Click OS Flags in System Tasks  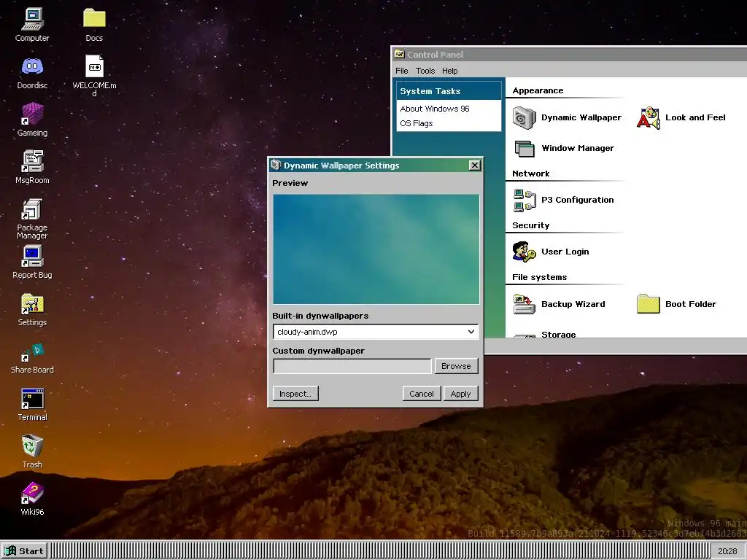coord(417,123)
